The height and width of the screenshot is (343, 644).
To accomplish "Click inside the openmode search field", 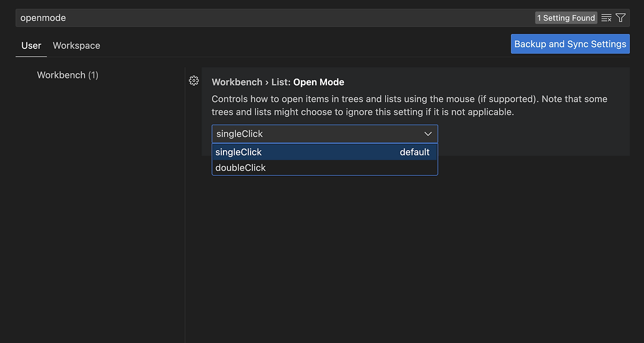I will click(151, 18).
